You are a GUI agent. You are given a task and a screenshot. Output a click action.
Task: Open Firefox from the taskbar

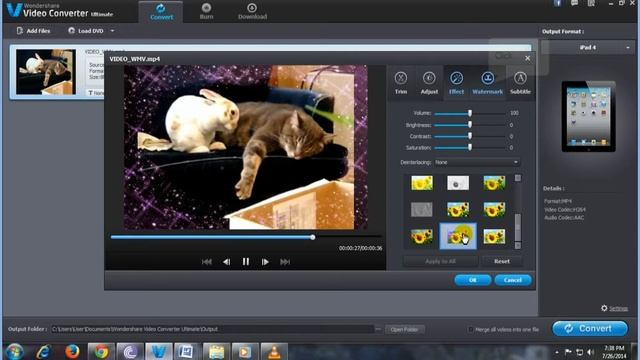point(72,352)
